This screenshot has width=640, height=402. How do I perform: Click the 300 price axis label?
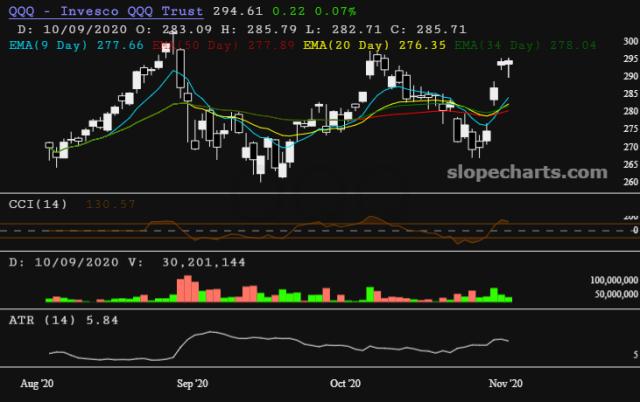coord(631,41)
